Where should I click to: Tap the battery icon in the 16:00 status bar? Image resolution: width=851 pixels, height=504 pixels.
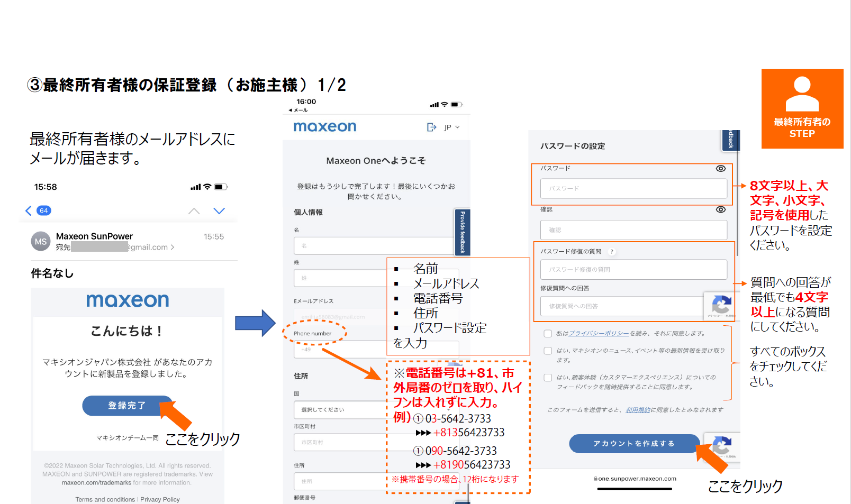coord(456,105)
